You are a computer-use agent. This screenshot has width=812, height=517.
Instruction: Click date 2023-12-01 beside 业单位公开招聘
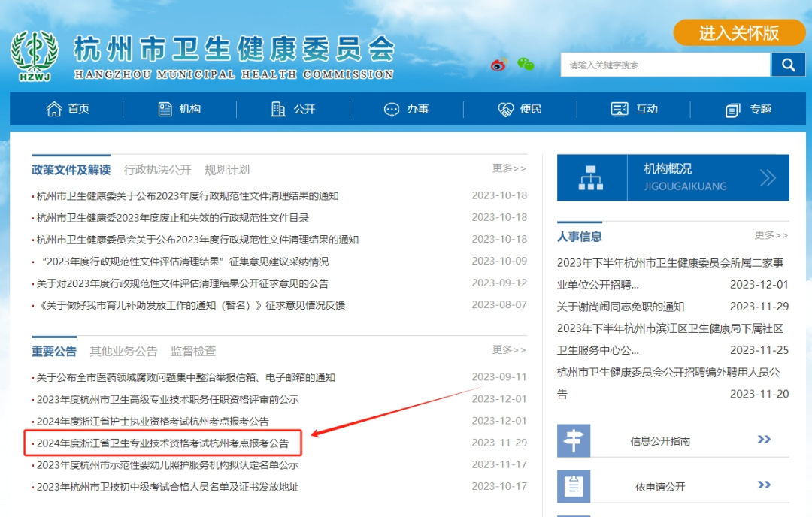tap(759, 285)
